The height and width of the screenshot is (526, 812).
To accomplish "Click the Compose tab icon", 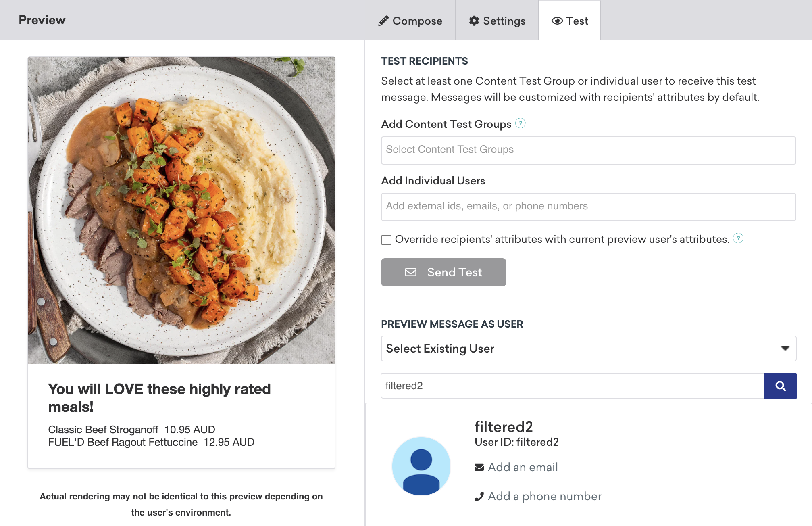I will pyautogui.click(x=383, y=21).
